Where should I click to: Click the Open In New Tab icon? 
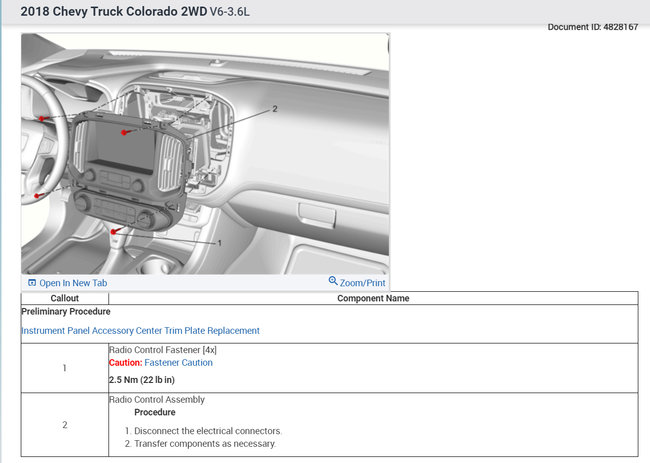(x=32, y=283)
